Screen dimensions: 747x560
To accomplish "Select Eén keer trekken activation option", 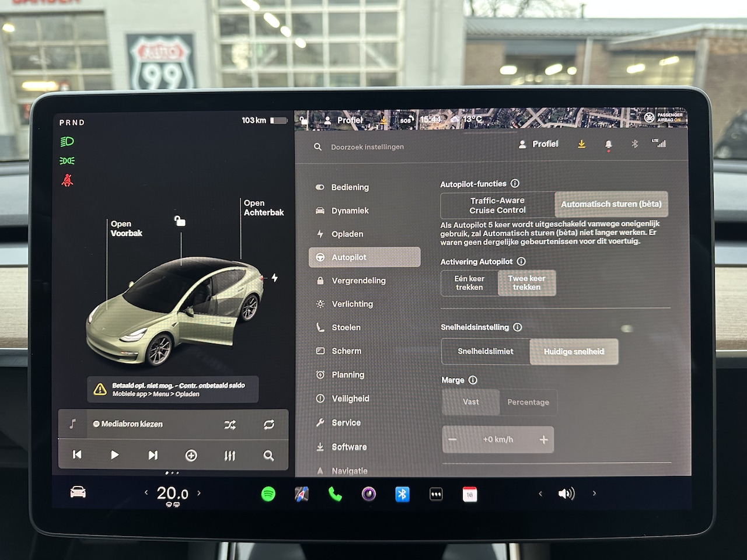I will (469, 283).
